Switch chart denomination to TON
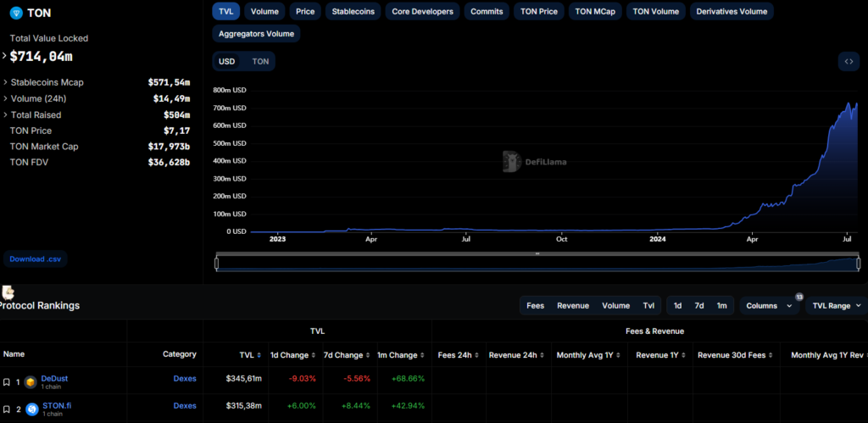Screen dimensions: 868x423 260,61
